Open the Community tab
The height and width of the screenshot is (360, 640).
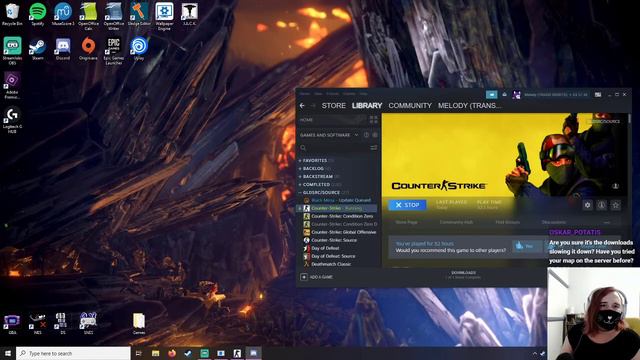click(x=410, y=106)
